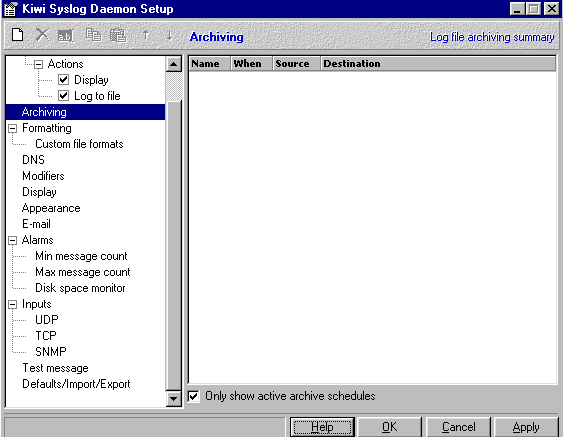Click the tree scrollbar up arrow
563x437 pixels.
tap(174, 64)
